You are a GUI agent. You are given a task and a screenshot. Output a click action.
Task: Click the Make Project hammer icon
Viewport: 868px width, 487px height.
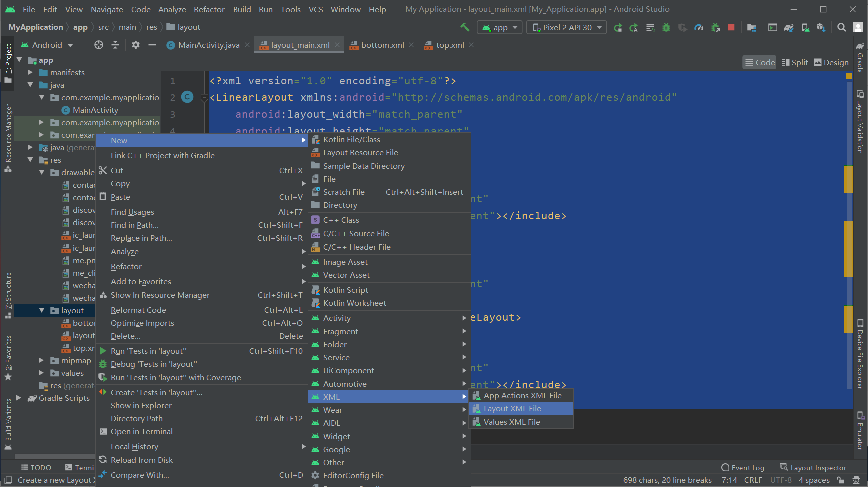465,27
